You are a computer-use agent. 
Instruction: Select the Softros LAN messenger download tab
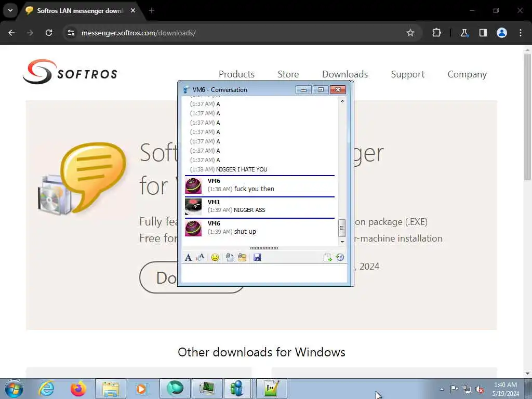(x=79, y=10)
